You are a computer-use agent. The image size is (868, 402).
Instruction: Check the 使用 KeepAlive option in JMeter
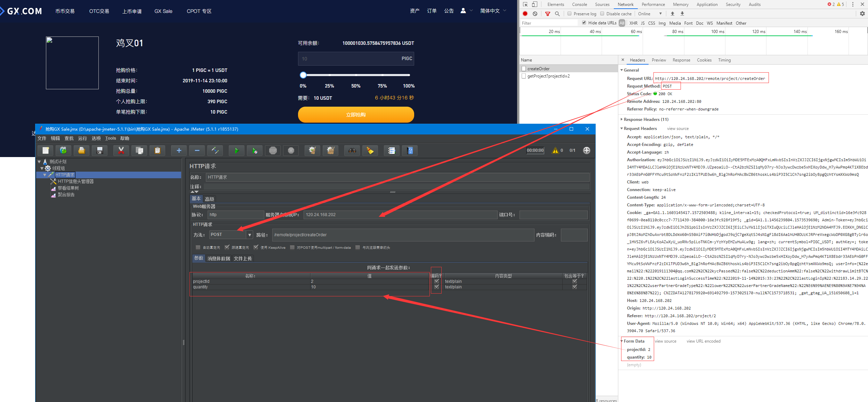click(256, 247)
